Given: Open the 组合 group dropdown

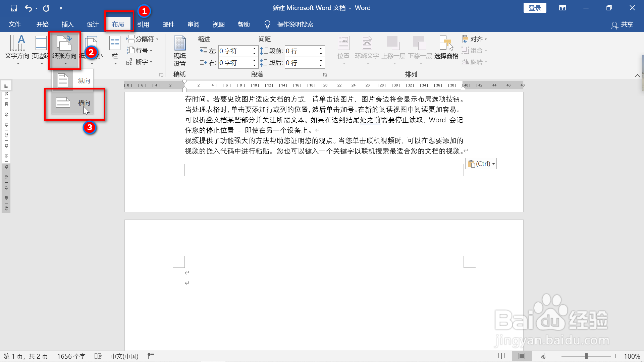Looking at the screenshot, I should (475, 50).
